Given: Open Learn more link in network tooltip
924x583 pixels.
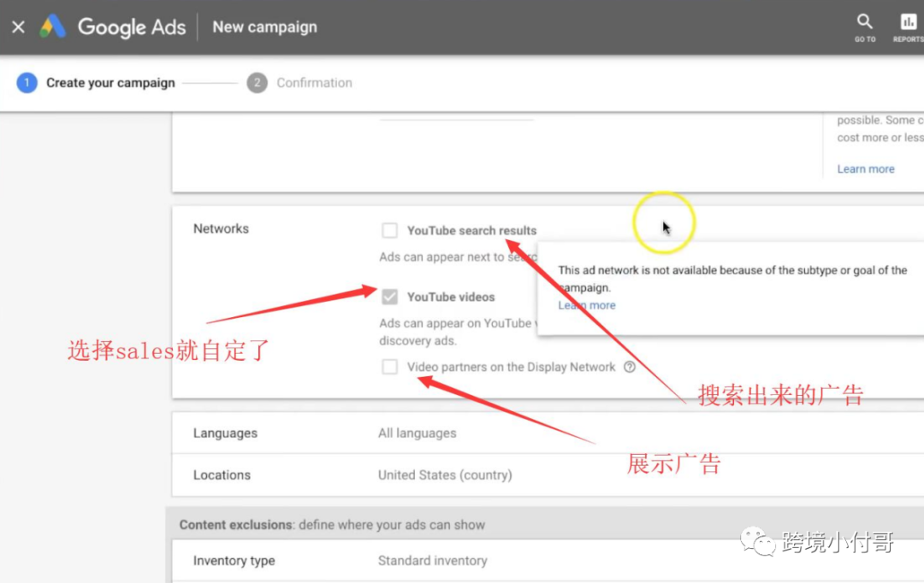Looking at the screenshot, I should [x=587, y=305].
